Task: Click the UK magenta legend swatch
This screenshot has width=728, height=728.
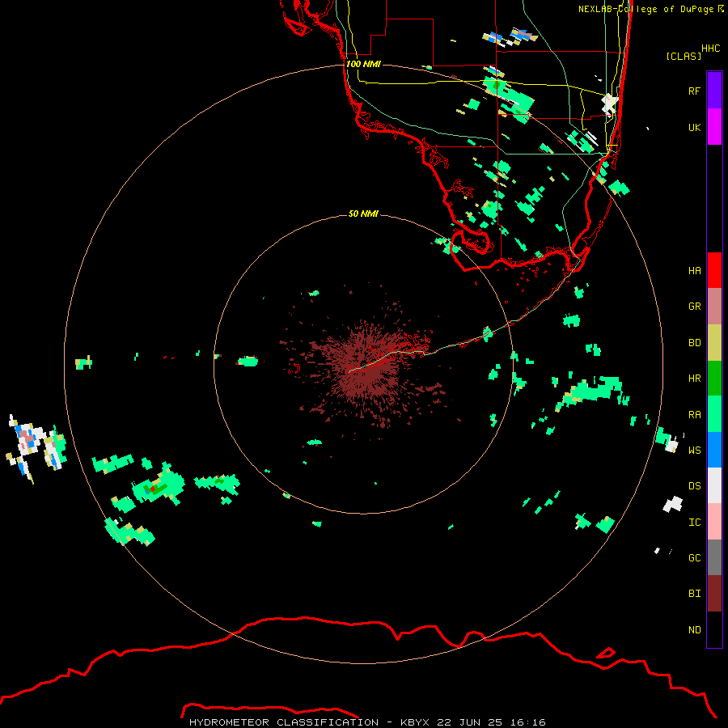Action: click(x=714, y=127)
